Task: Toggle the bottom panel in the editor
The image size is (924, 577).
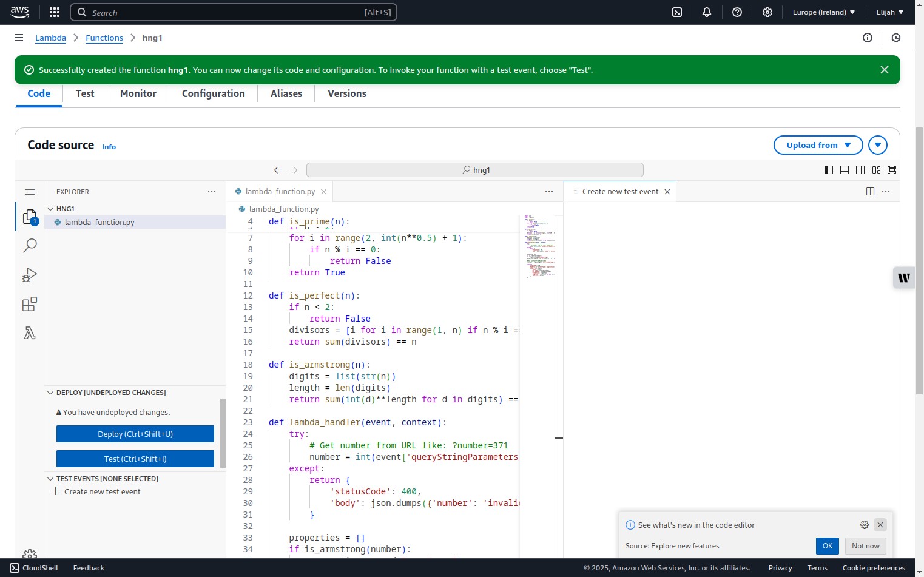Action: pyautogui.click(x=844, y=170)
